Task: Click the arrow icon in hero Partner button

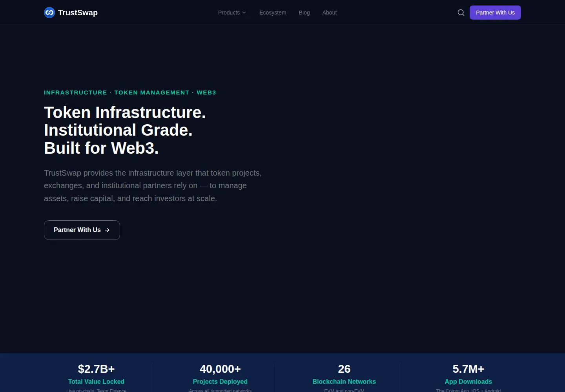Action: coord(107,230)
